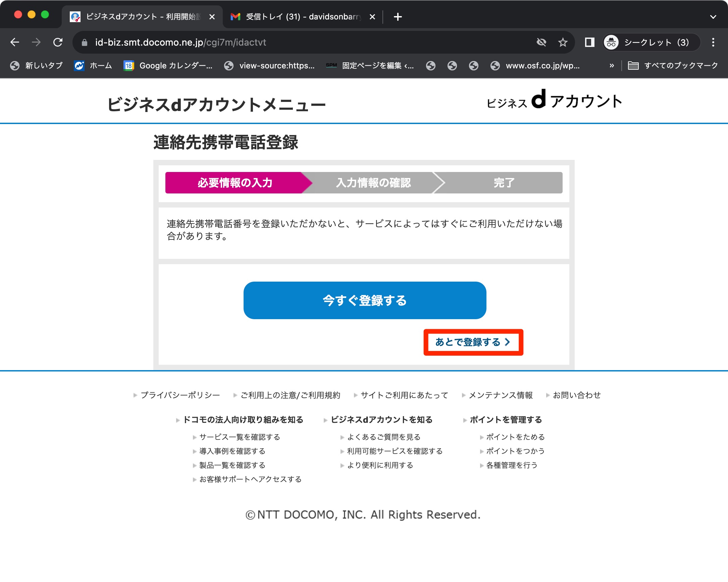Open the すべてのブックマーク folder
This screenshot has width=728, height=582.
point(673,65)
